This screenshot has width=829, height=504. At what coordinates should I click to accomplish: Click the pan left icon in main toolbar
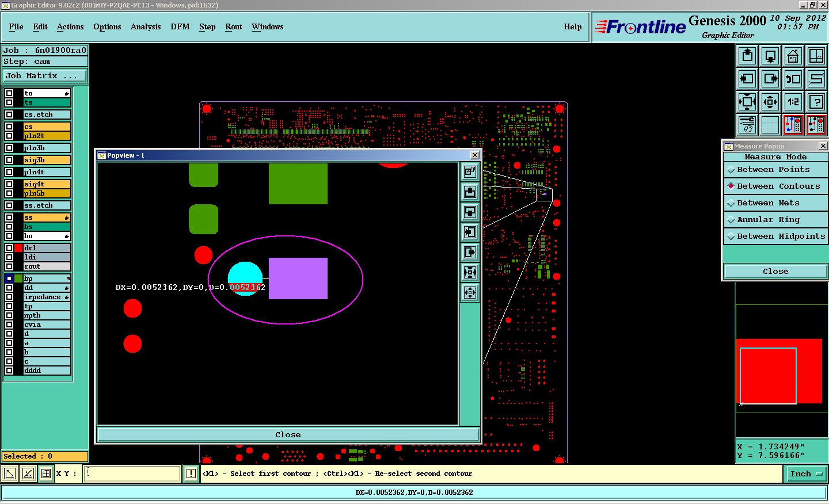click(747, 79)
